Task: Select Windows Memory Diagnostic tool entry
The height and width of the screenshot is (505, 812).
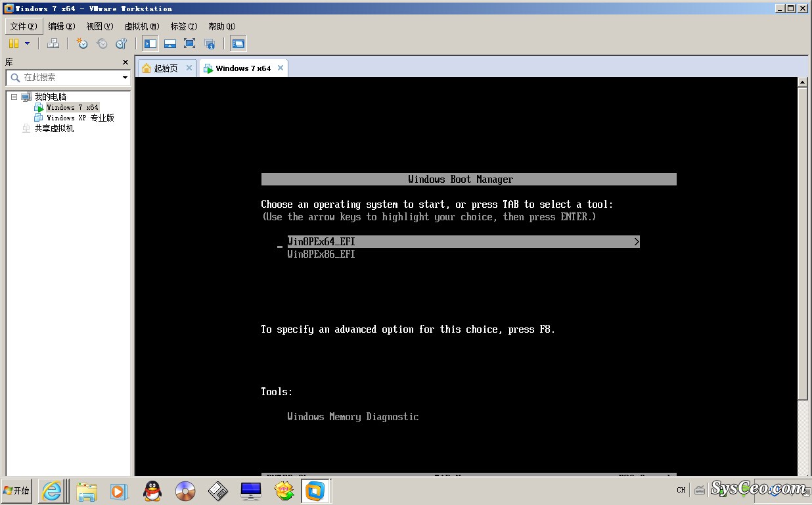Action: [353, 417]
